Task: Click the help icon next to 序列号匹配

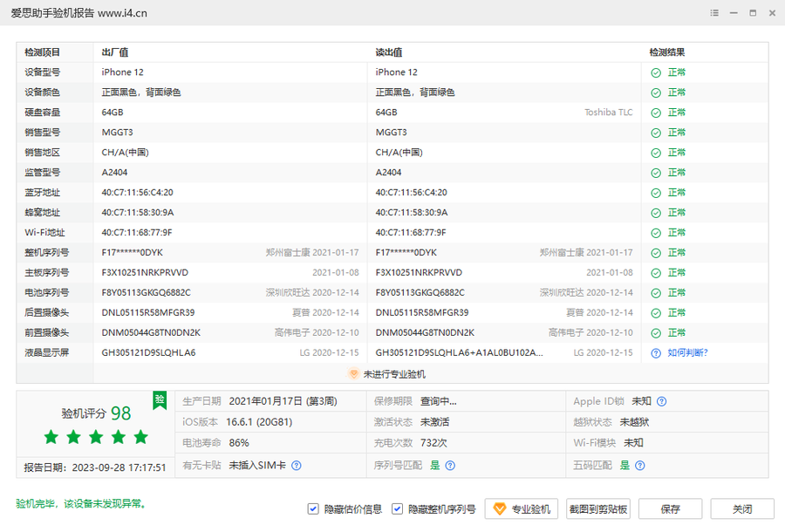Action: (450, 466)
